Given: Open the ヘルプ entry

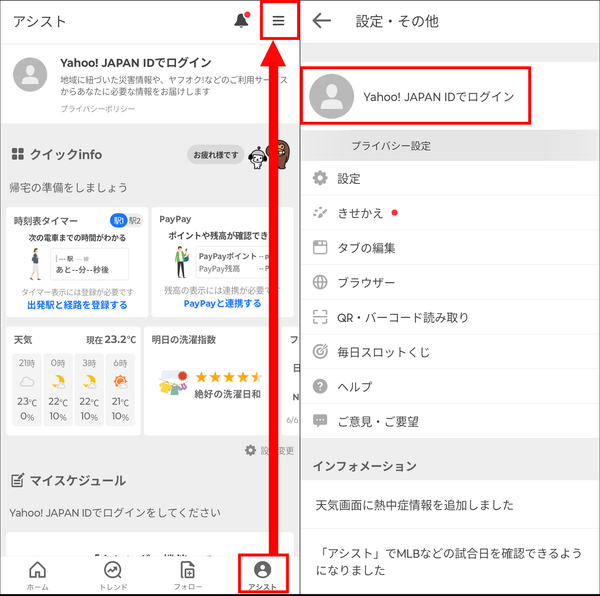Looking at the screenshot, I should point(450,386).
